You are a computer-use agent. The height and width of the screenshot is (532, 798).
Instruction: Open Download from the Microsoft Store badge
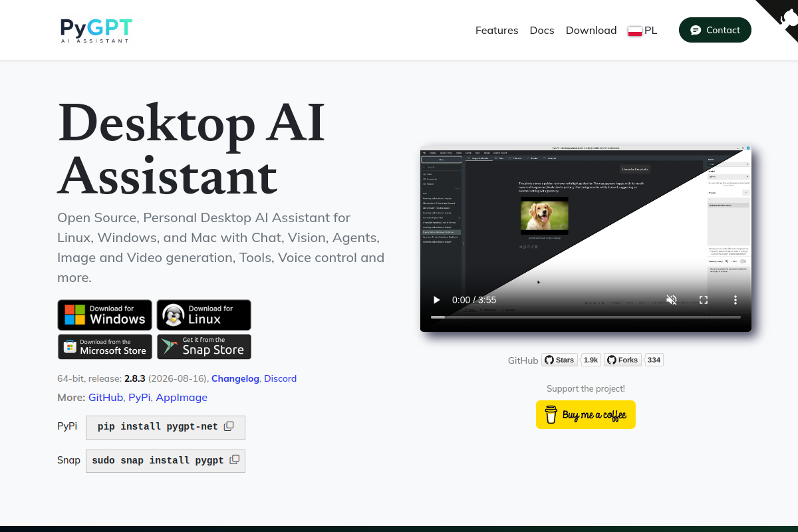click(x=105, y=346)
